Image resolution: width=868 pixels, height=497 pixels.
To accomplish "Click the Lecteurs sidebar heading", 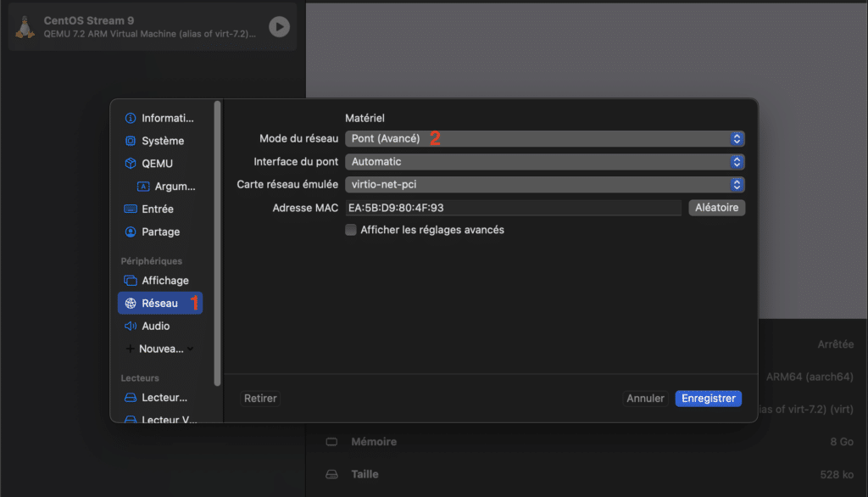I will (140, 378).
